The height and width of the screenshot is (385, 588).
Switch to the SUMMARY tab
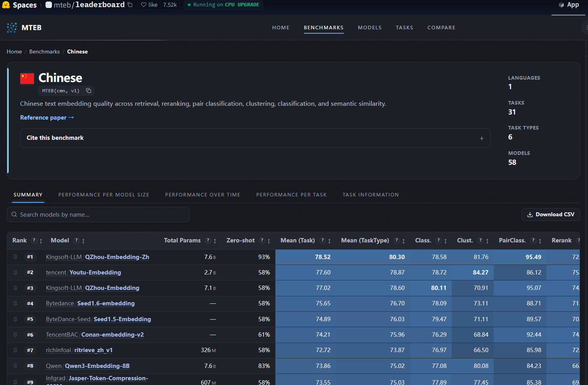pos(28,195)
